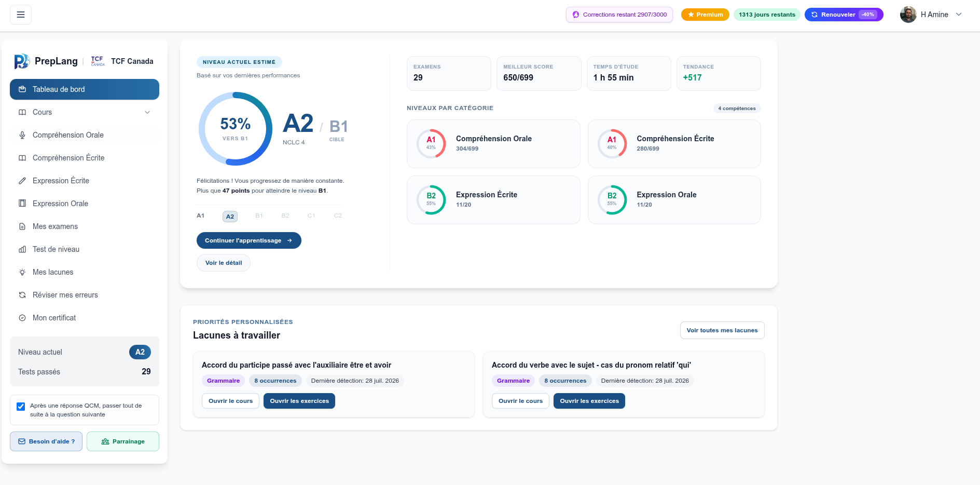Viewport: 980px width, 485px height.
Task: Click the star icon on Premium badge
Action: click(x=691, y=15)
